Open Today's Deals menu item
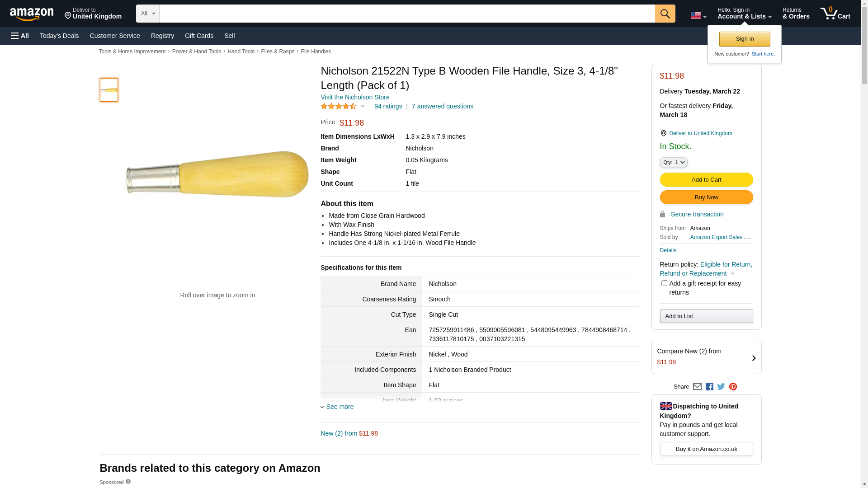Viewport: 868px width, 488px height. [x=59, y=36]
